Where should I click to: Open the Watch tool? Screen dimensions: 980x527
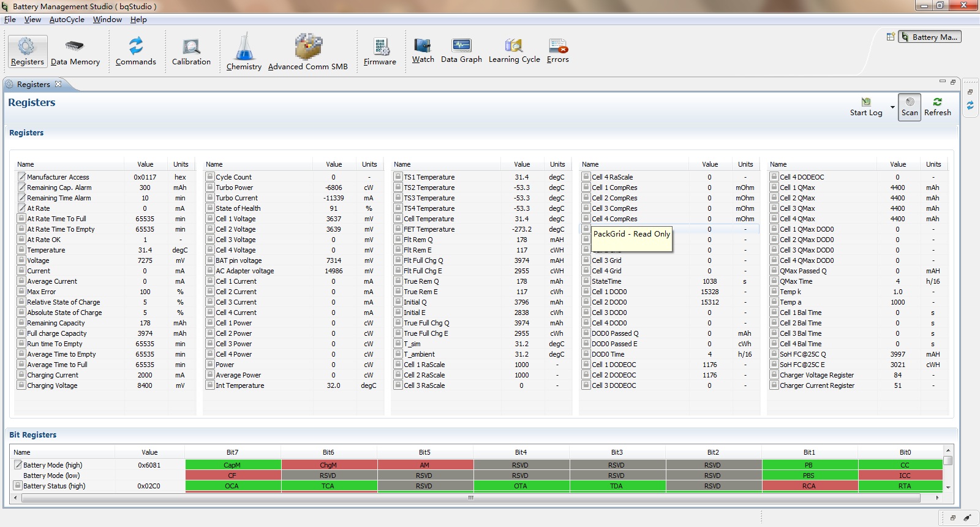point(423,50)
